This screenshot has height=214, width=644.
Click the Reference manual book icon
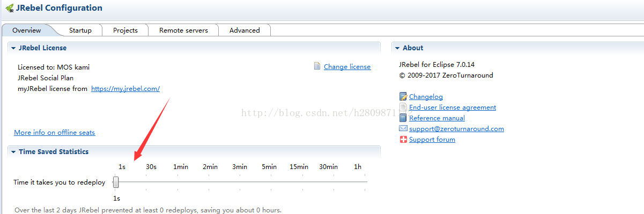click(403, 118)
